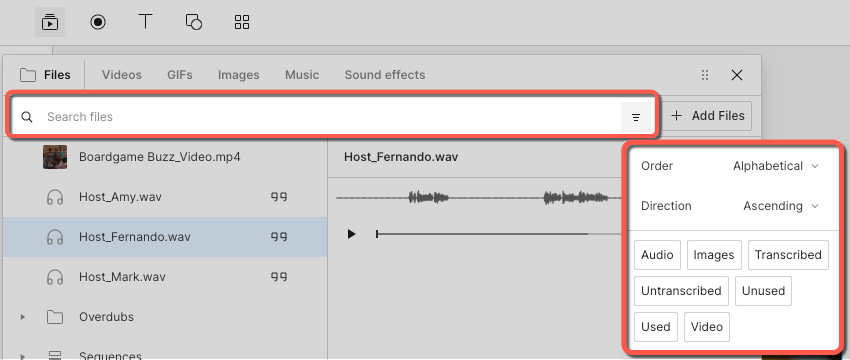The width and height of the screenshot is (850, 360).
Task: Select the Text tool icon
Action: (x=145, y=22)
